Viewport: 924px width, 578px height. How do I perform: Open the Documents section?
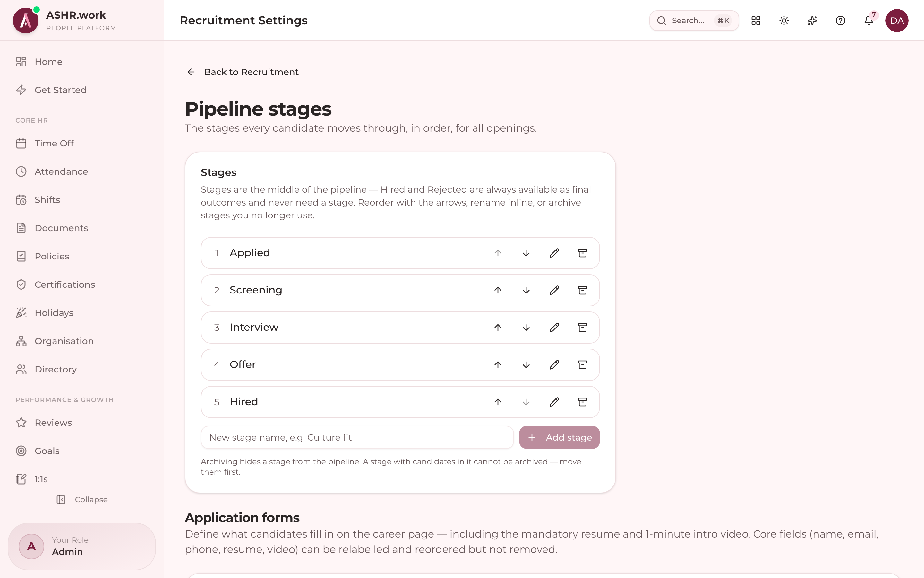[82, 228]
